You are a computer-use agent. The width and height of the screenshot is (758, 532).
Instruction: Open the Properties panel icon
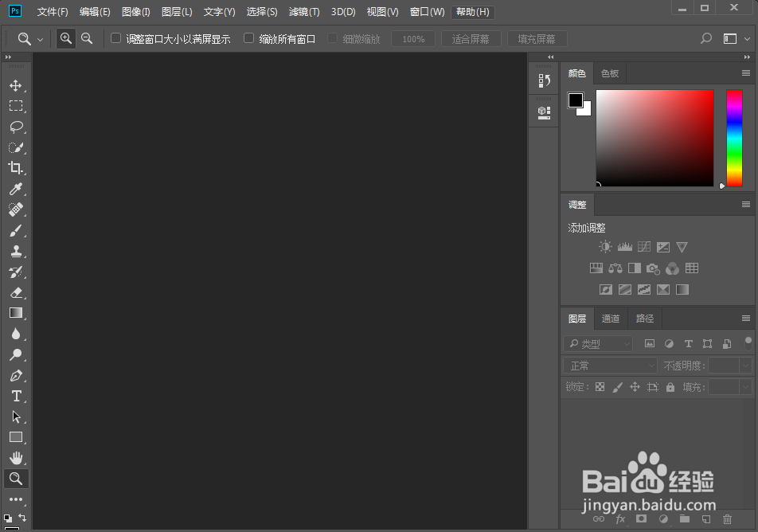(x=545, y=112)
